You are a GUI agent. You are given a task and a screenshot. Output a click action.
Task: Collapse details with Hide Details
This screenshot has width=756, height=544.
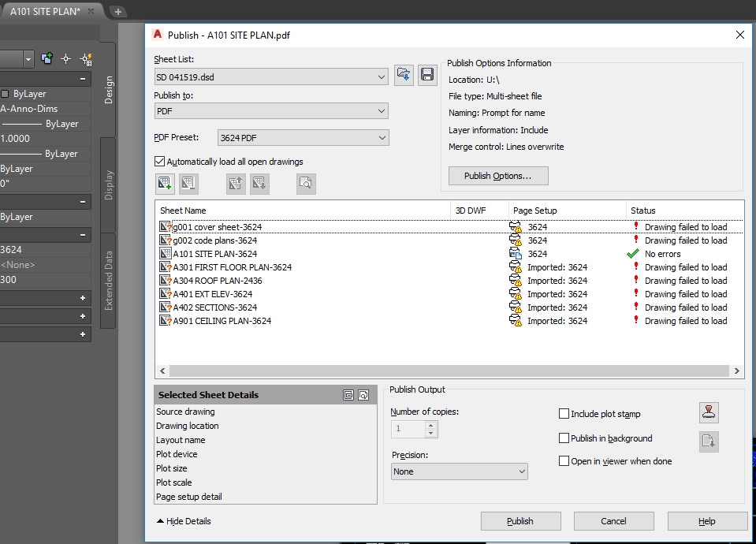click(182, 521)
